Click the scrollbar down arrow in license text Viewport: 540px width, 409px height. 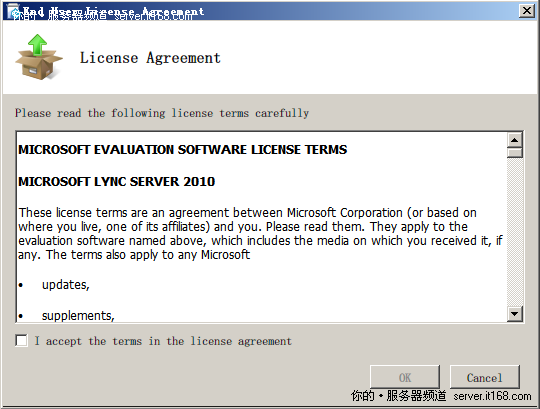[515, 314]
